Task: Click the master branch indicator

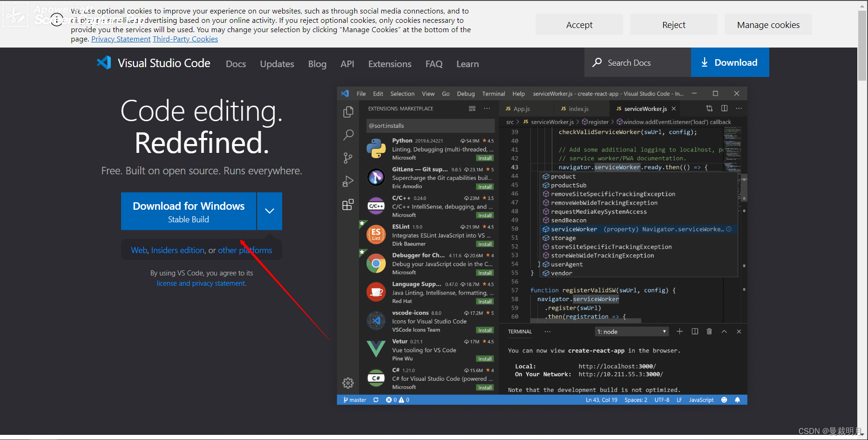Action: click(x=355, y=400)
